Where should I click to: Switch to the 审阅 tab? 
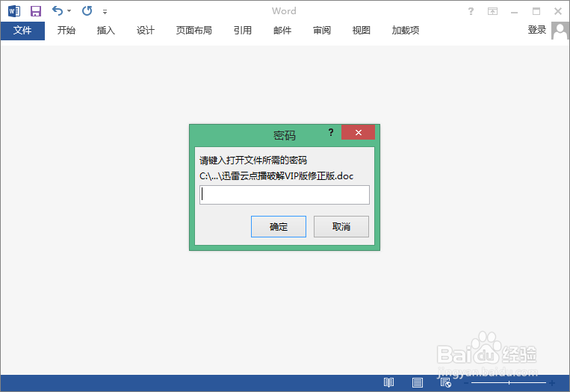click(x=322, y=31)
